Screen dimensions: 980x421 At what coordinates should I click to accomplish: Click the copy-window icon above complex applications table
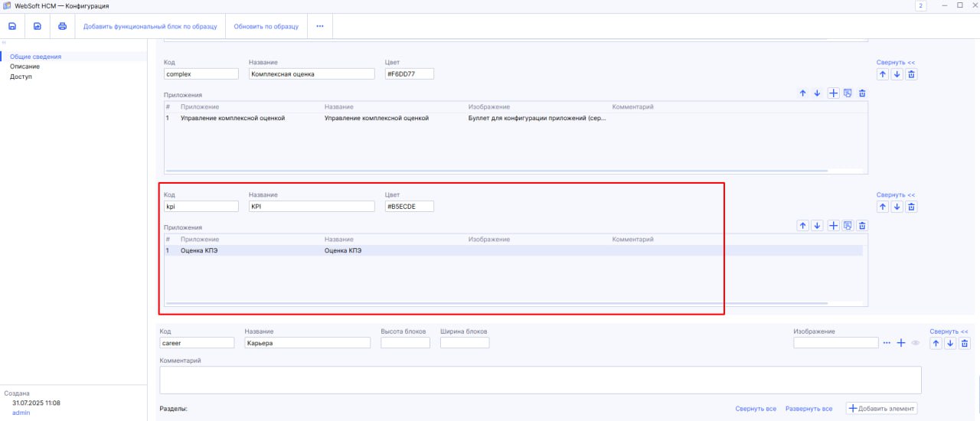click(848, 93)
